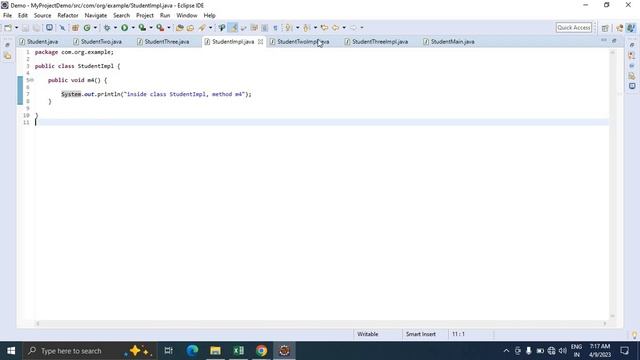Screen dimensions: 640x360
Task: Toggle Mark Occurrences highlighter button
Action: (x=233, y=28)
